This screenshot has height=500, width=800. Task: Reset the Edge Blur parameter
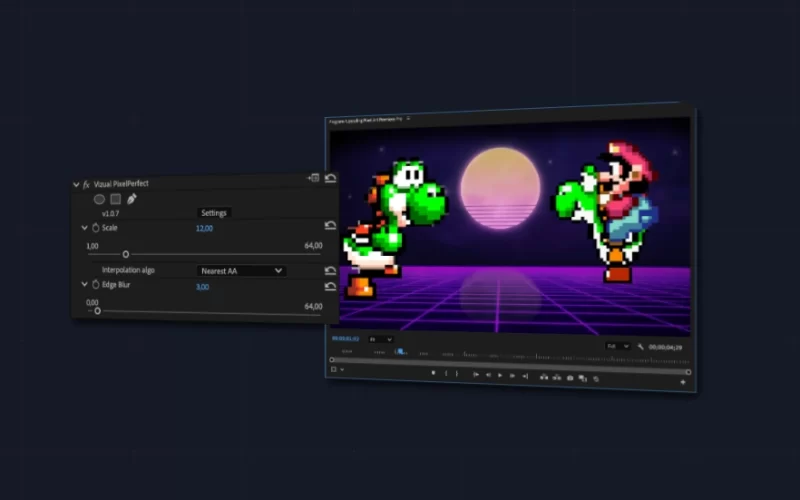pyautogui.click(x=330, y=286)
